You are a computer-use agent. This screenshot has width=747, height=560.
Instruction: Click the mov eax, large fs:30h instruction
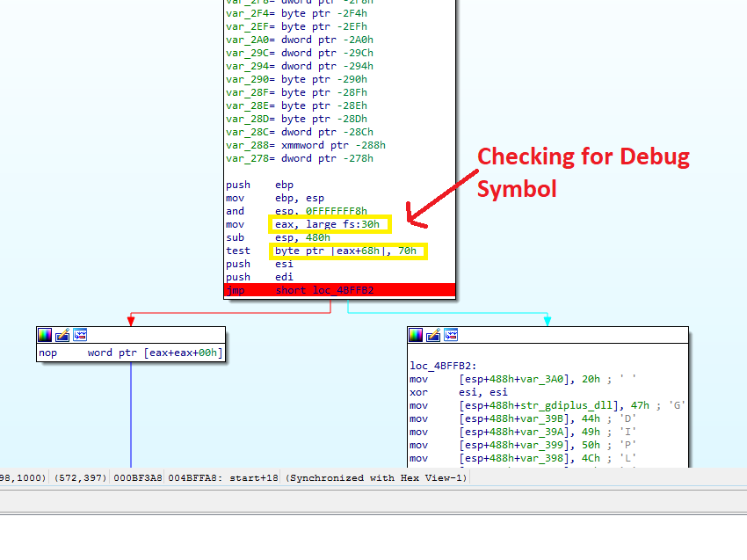pos(303,224)
